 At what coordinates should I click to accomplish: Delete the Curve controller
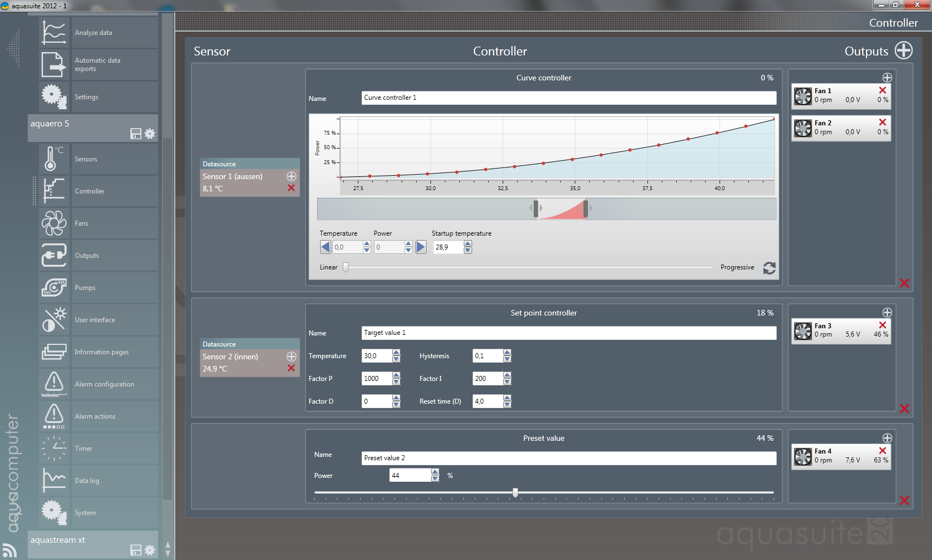click(x=904, y=283)
